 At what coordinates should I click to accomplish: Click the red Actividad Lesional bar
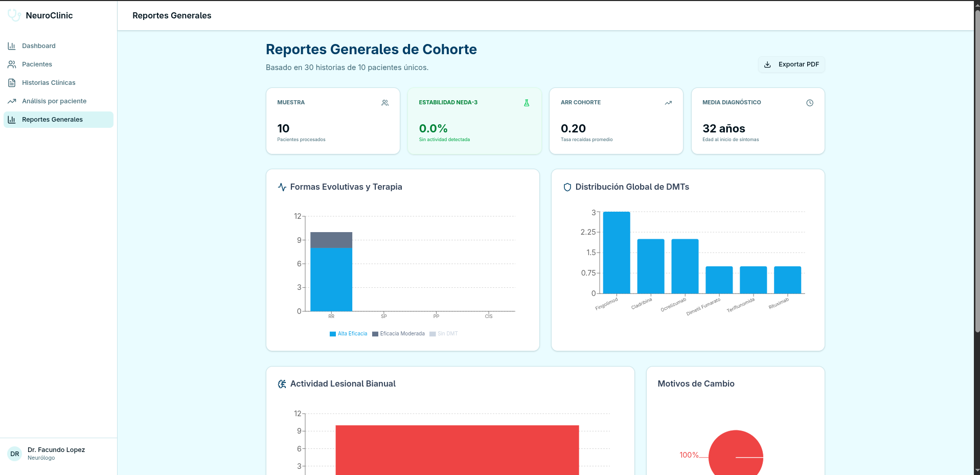tap(457, 450)
